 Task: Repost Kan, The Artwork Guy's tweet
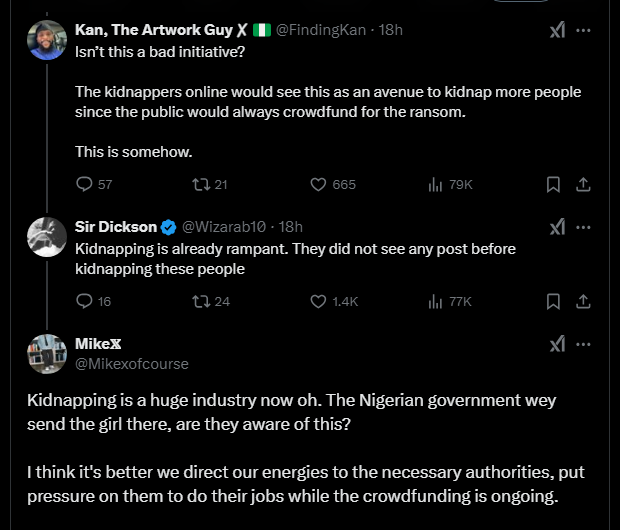click(200, 184)
